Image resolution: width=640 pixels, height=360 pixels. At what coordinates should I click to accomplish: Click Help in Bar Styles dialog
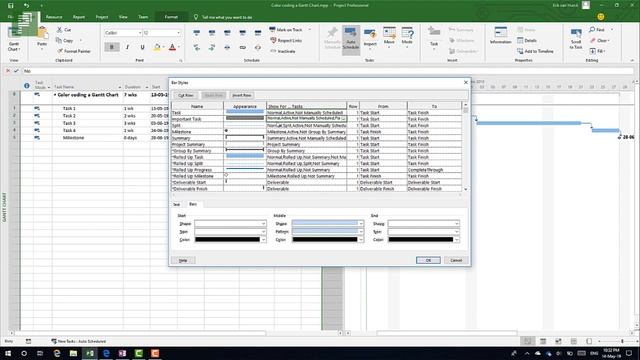[x=183, y=260]
